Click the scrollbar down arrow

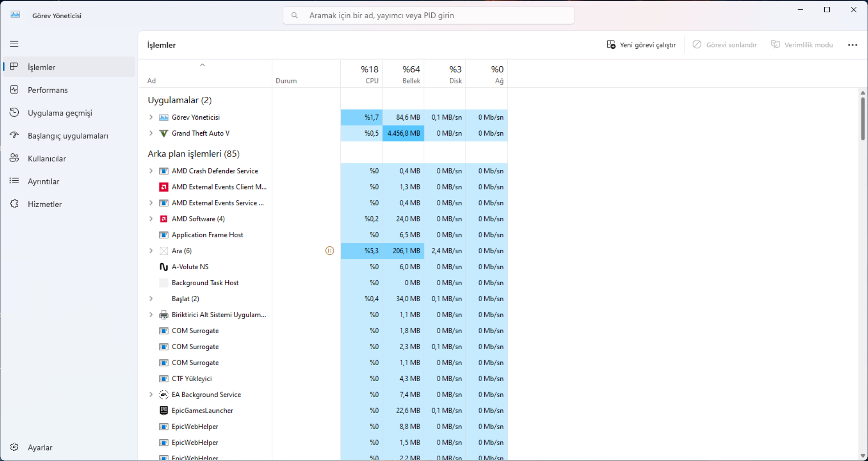click(x=863, y=456)
